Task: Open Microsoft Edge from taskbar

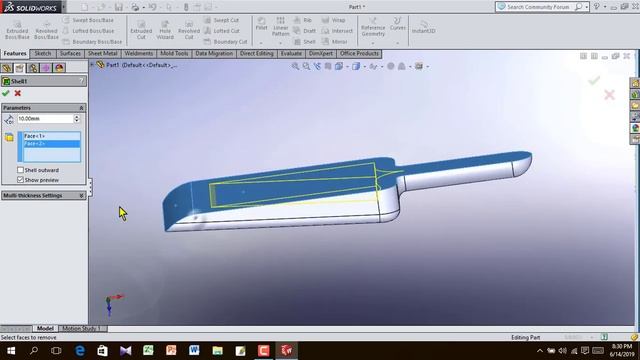Action: pyautogui.click(x=80, y=350)
